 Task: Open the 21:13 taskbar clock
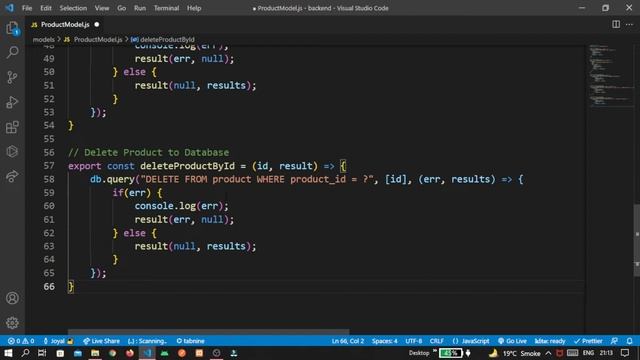click(607, 353)
